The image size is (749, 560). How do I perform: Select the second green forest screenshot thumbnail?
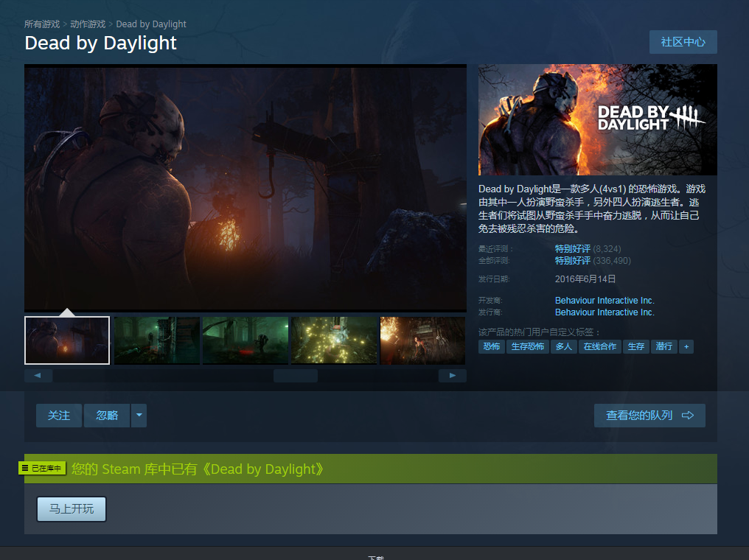click(x=245, y=340)
